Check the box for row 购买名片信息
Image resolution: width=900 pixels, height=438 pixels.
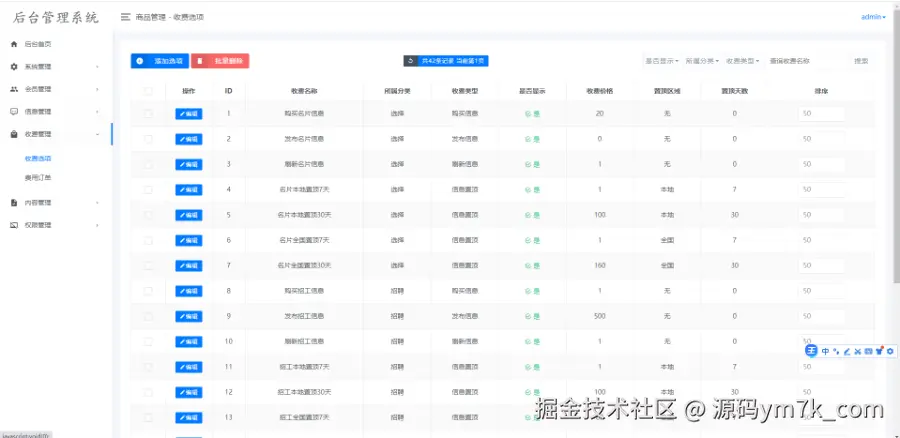148,114
